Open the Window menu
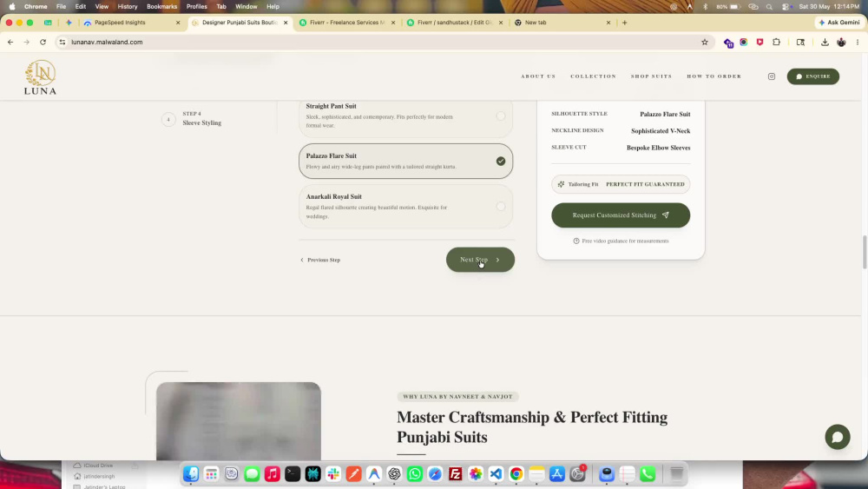The height and width of the screenshot is (489, 868). click(247, 7)
